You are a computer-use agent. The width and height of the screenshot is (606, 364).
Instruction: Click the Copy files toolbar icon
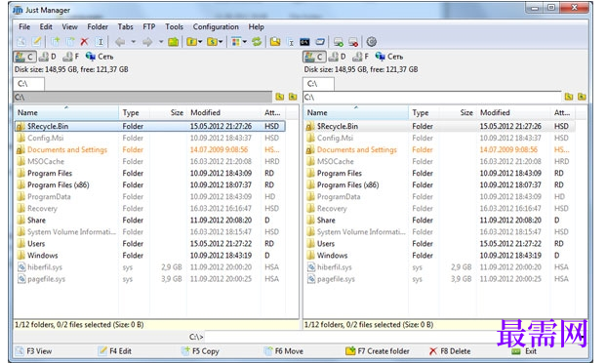(56, 42)
